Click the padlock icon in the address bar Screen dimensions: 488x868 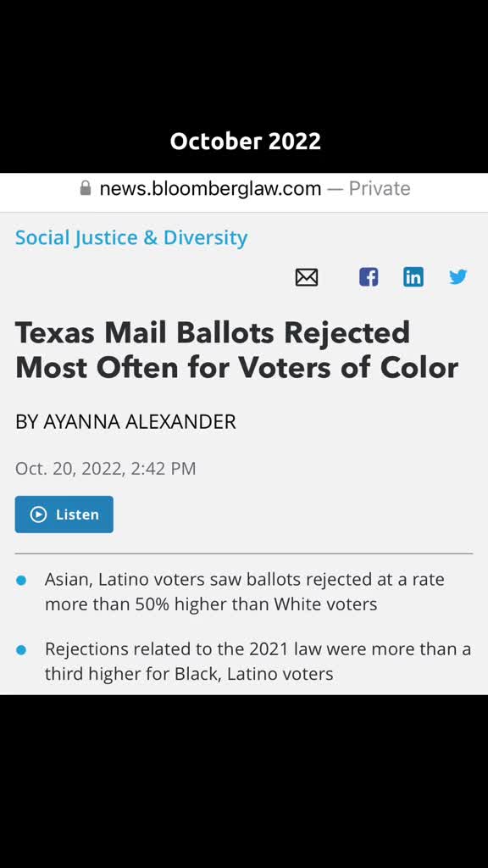[x=85, y=187]
